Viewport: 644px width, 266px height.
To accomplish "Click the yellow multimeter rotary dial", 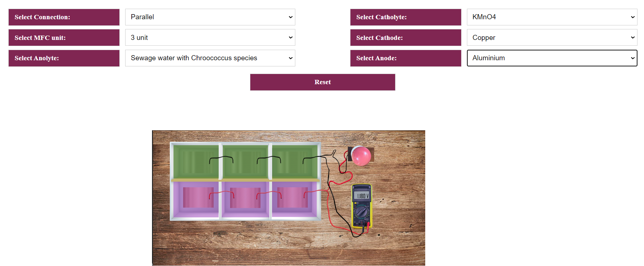I will pos(361,211).
